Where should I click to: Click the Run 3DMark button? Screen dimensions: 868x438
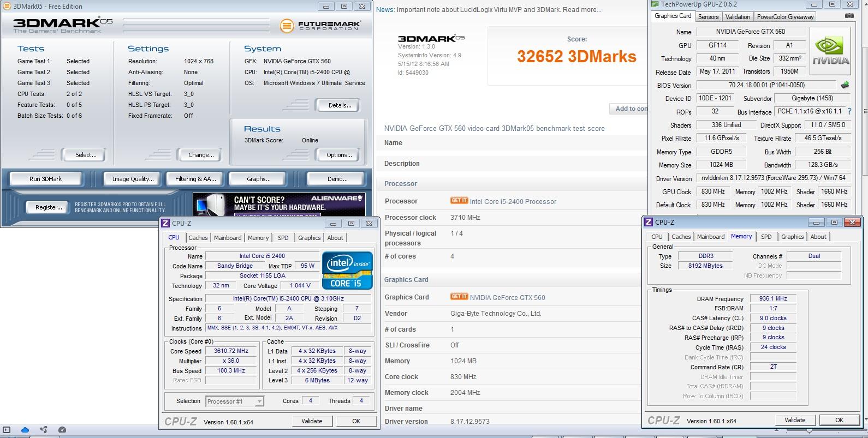pos(45,179)
